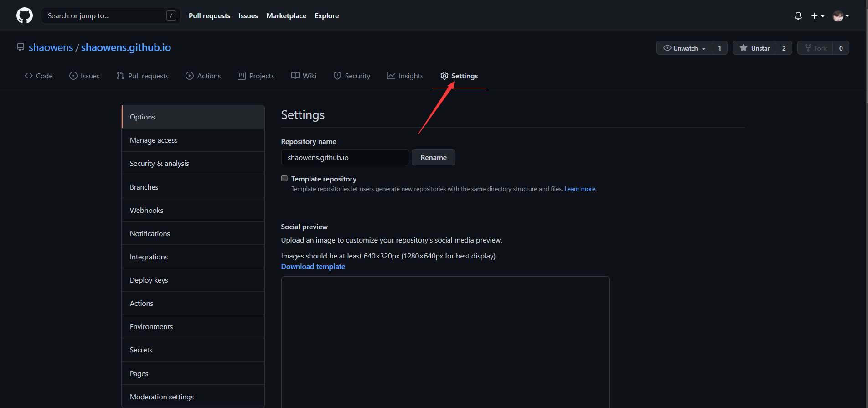The height and width of the screenshot is (408, 868).
Task: Open the shaowens owner link
Action: pos(51,47)
